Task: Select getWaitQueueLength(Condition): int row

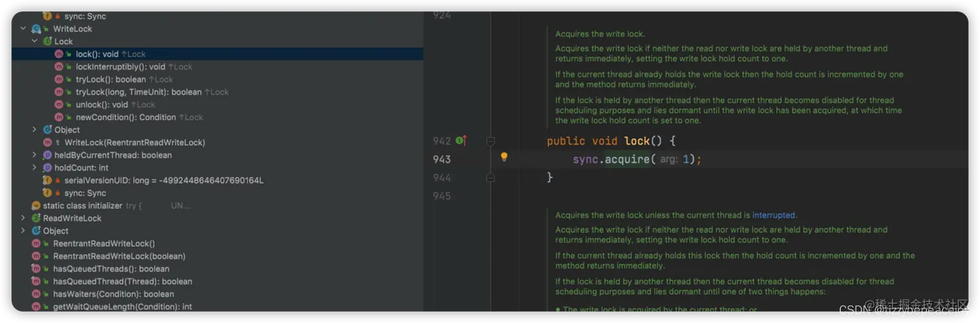Action: pyautogui.click(x=217, y=307)
